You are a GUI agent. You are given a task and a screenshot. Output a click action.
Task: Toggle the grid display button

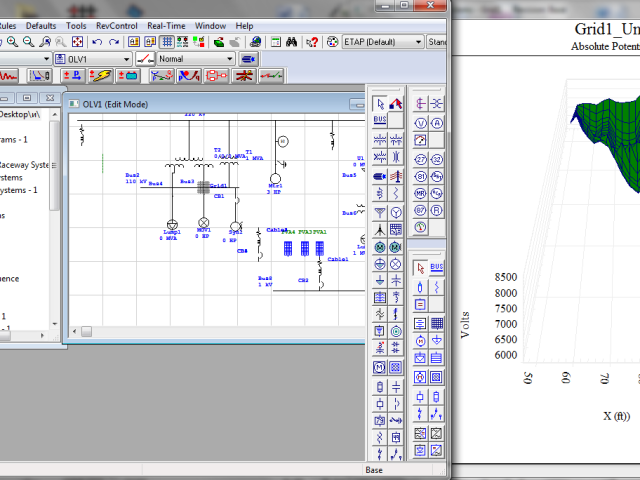point(167,42)
